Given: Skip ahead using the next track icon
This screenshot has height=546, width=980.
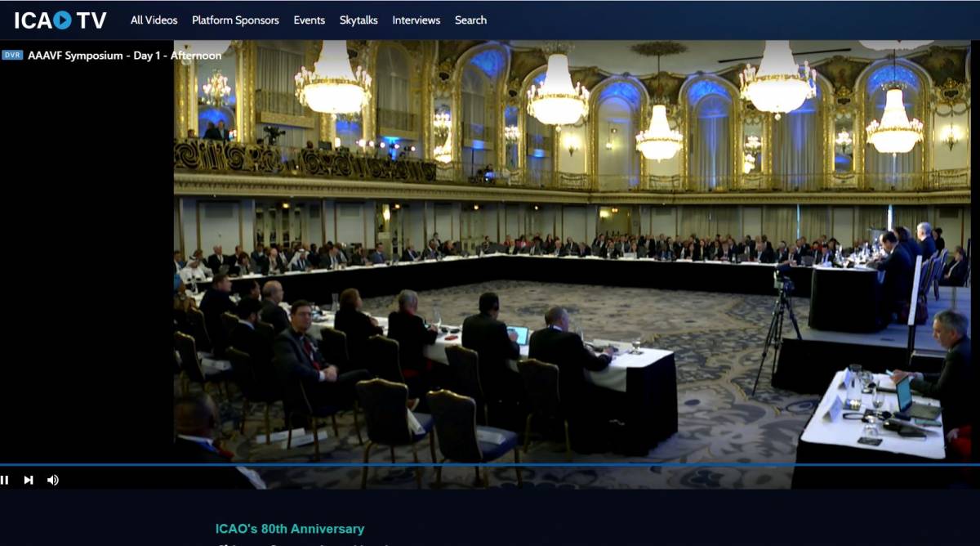Looking at the screenshot, I should point(29,480).
